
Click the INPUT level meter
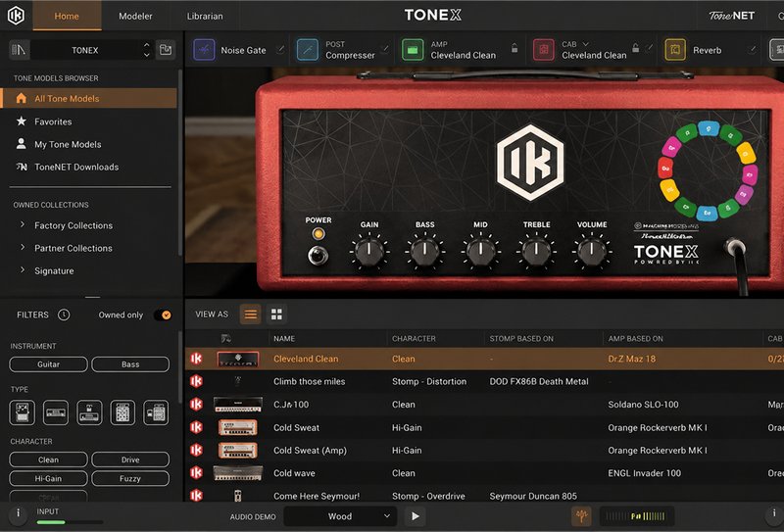[x=70, y=522]
